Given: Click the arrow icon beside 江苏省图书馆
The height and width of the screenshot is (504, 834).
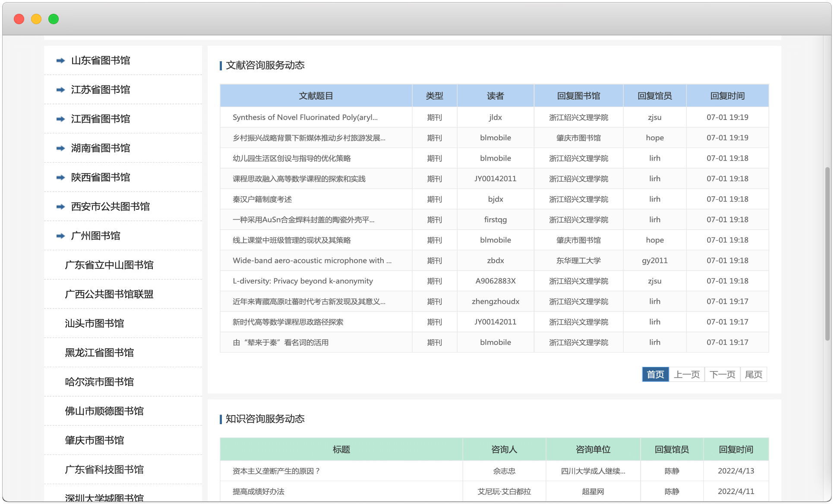Looking at the screenshot, I should [60, 90].
